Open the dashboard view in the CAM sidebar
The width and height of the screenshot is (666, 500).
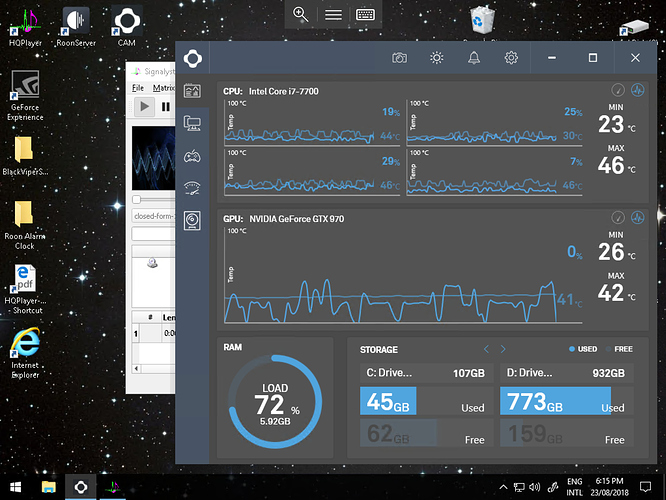tap(192, 91)
